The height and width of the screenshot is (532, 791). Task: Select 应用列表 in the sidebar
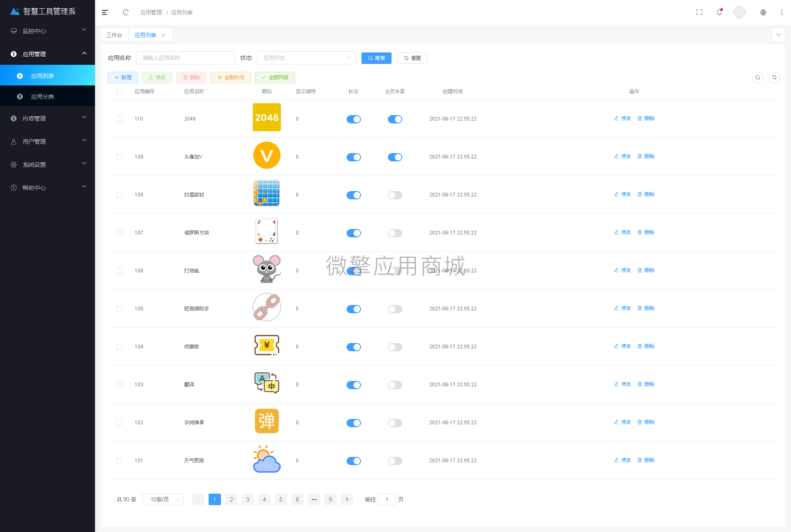(48, 76)
